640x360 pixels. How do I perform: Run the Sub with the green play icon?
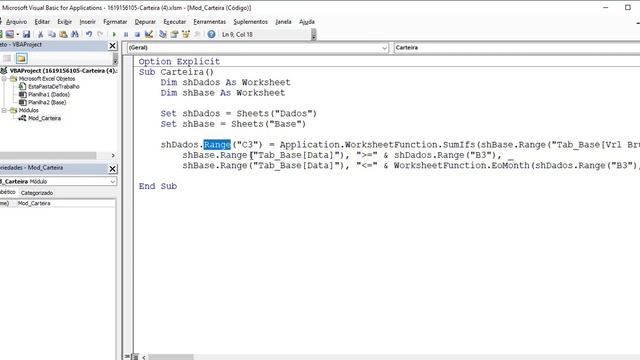[x=114, y=35]
